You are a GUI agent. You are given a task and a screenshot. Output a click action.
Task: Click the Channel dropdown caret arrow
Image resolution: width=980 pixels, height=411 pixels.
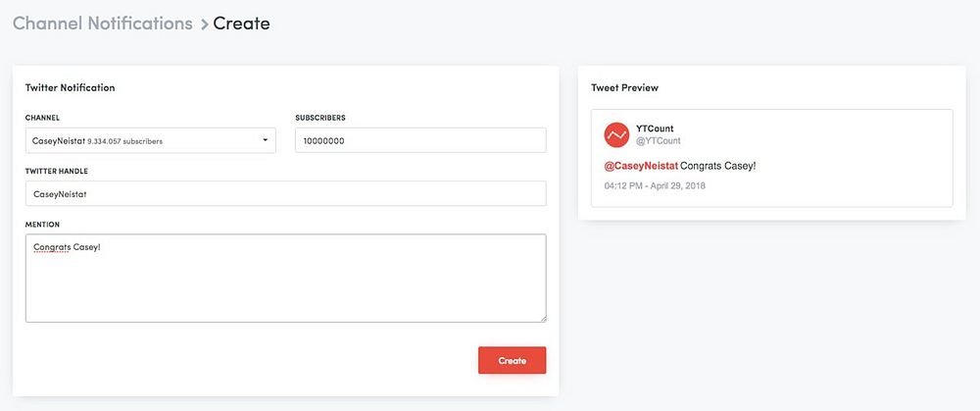265,140
